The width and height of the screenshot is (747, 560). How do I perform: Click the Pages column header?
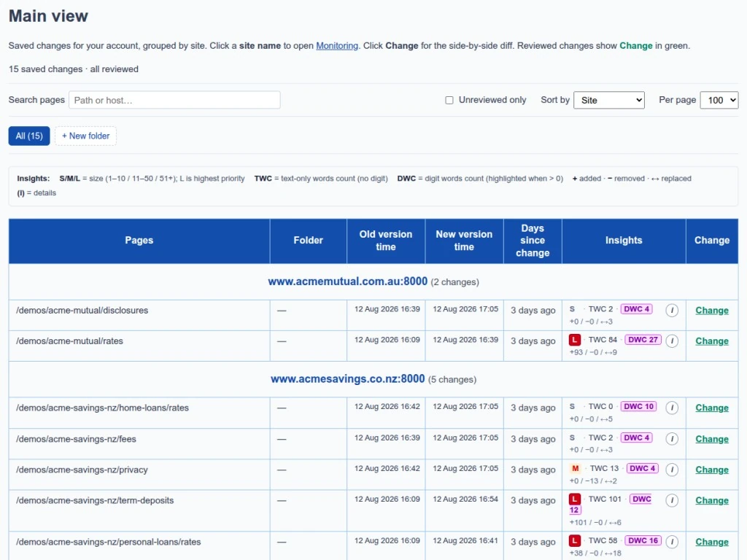(x=139, y=241)
